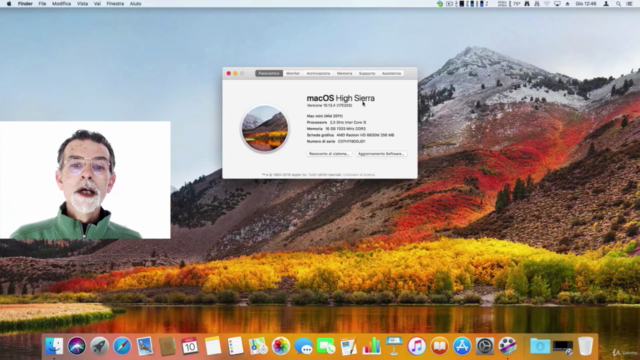The height and width of the screenshot is (360, 640).
Task: Click the Versione 10.13.4 text
Action: point(329,105)
